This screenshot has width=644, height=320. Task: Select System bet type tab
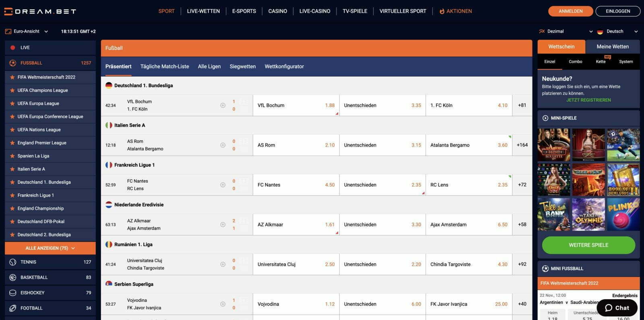pos(626,62)
